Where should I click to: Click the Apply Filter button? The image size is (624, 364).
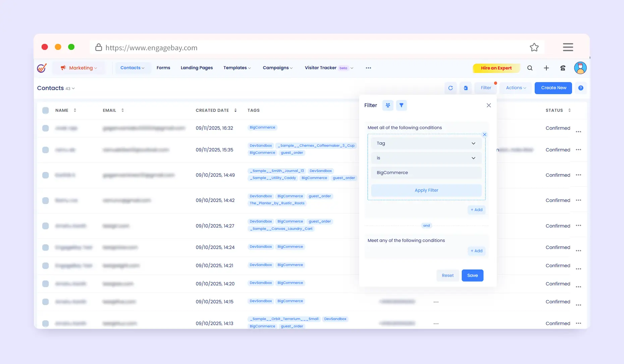426,190
